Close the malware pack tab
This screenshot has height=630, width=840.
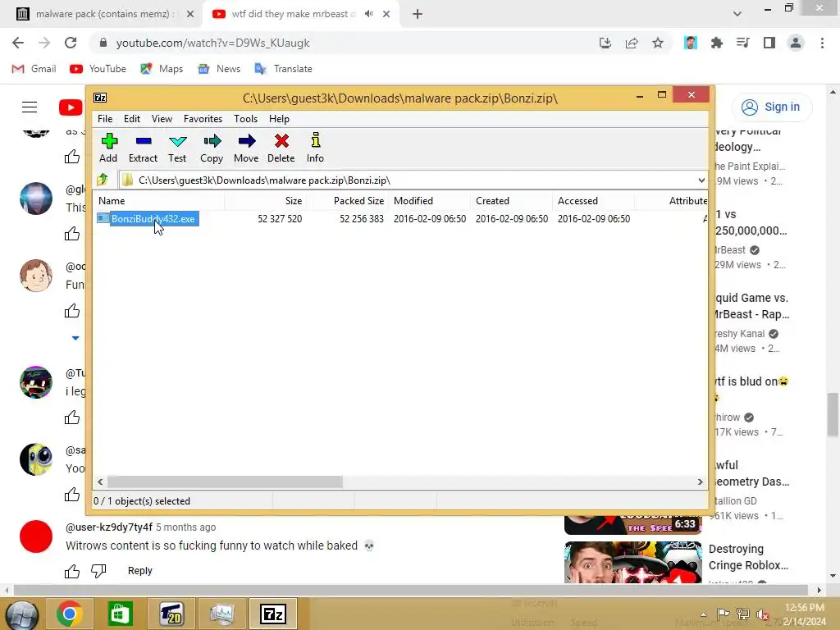pos(190,14)
